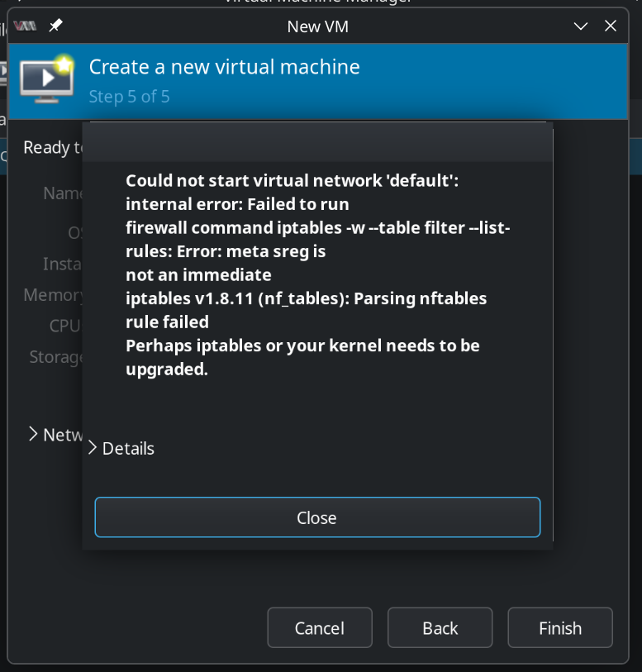Click the Memory label in the summary
The height and width of the screenshot is (672, 642).
coord(53,295)
